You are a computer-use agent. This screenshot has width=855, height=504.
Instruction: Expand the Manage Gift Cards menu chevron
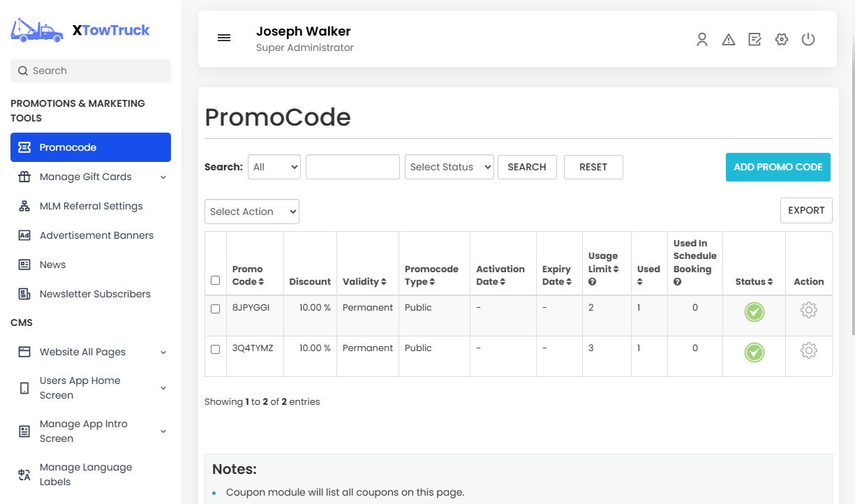163,177
